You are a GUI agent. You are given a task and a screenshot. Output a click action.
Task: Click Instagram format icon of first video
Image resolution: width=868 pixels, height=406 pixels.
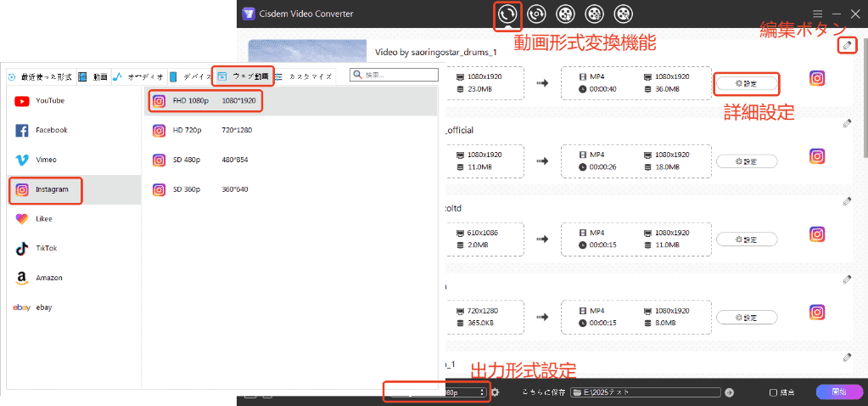coord(817,78)
